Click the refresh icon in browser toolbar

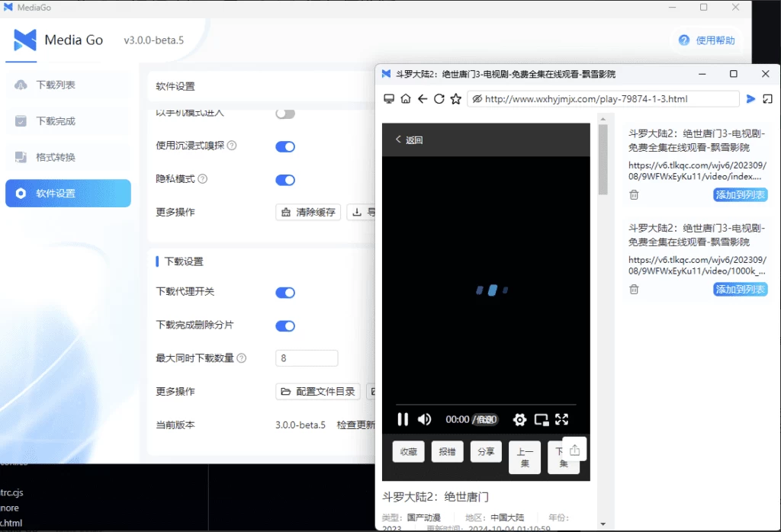coord(439,99)
